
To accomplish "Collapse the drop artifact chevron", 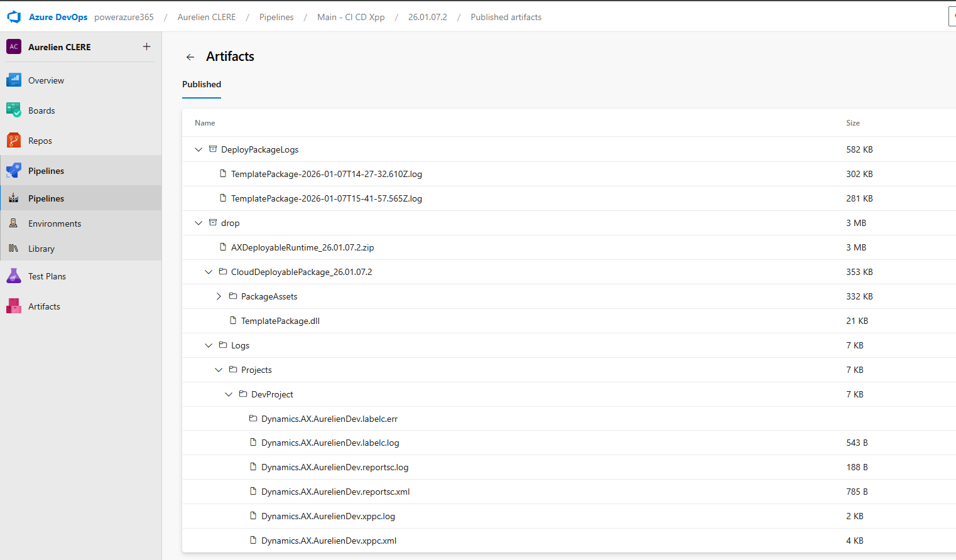I will [x=198, y=223].
